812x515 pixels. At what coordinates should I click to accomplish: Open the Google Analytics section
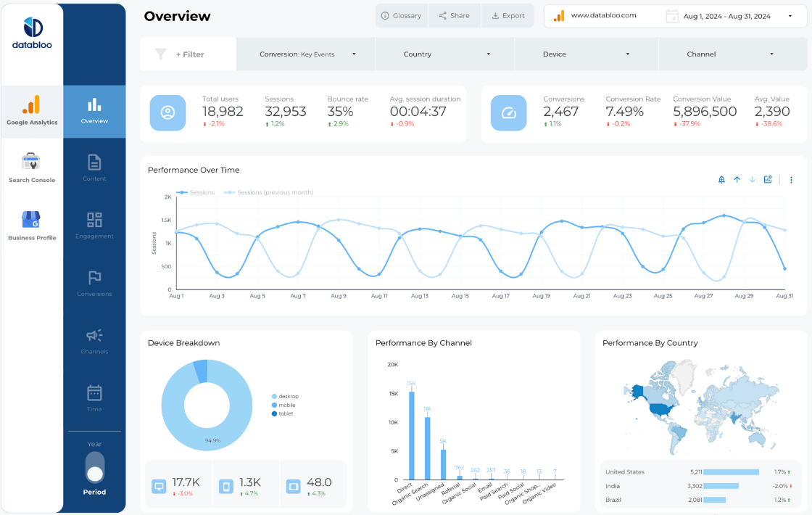click(32, 111)
